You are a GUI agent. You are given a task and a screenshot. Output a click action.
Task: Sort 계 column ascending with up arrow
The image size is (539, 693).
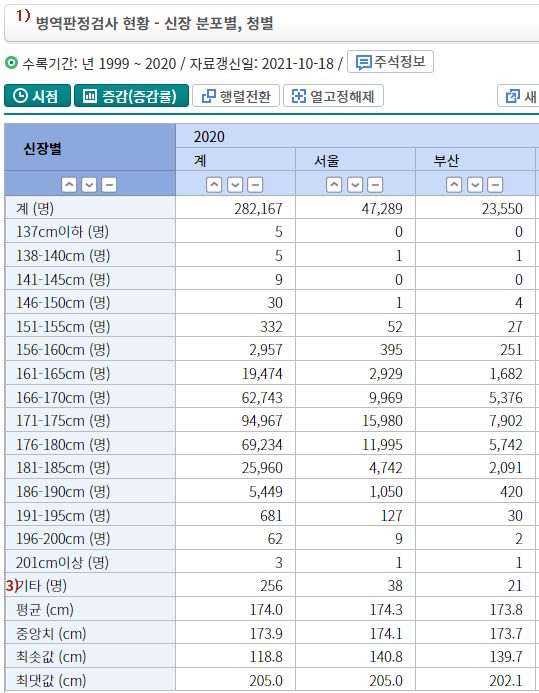[x=214, y=184]
